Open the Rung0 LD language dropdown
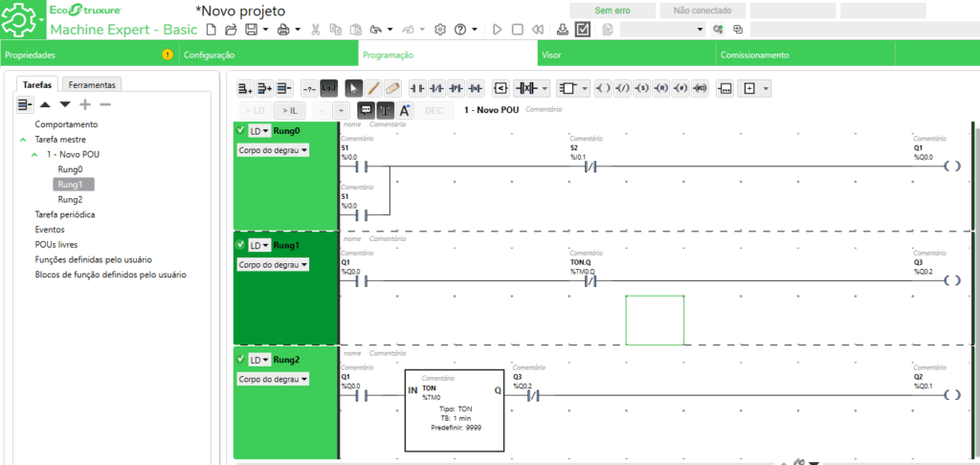 [x=259, y=131]
